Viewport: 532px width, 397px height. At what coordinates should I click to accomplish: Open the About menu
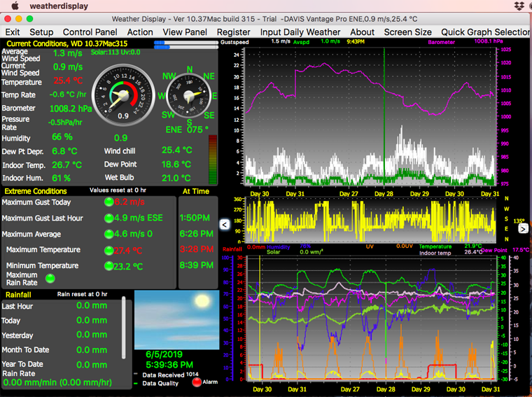[363, 32]
